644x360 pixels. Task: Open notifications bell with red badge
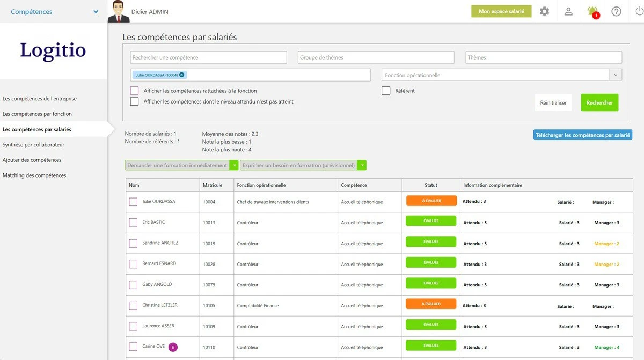(x=592, y=12)
